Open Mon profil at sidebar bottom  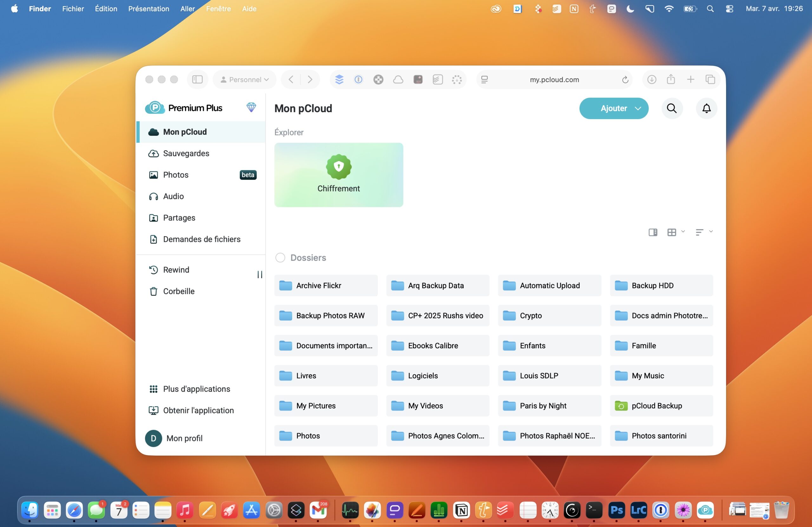click(x=184, y=438)
